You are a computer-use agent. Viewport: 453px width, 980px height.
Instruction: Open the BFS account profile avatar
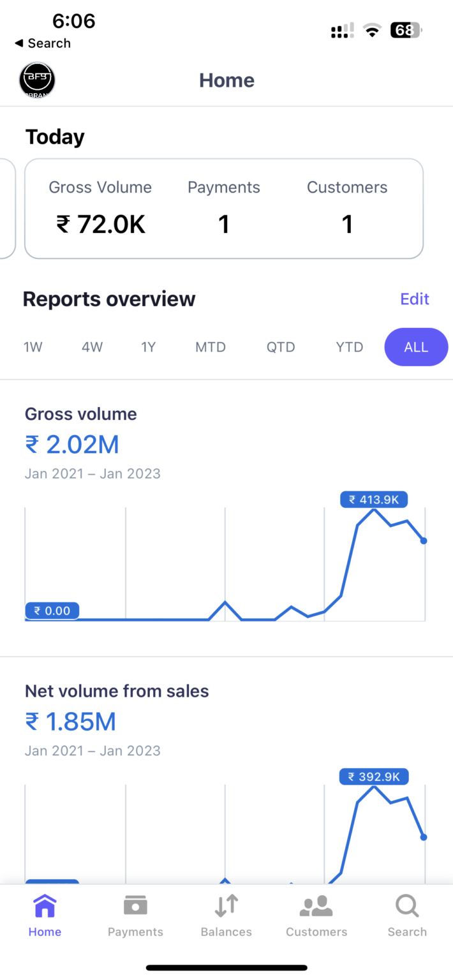point(37,80)
